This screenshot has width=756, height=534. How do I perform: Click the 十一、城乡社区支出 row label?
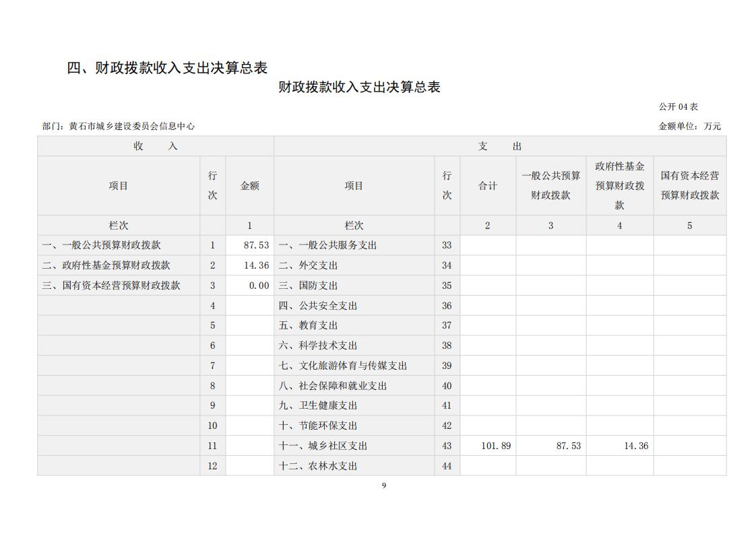tap(323, 446)
